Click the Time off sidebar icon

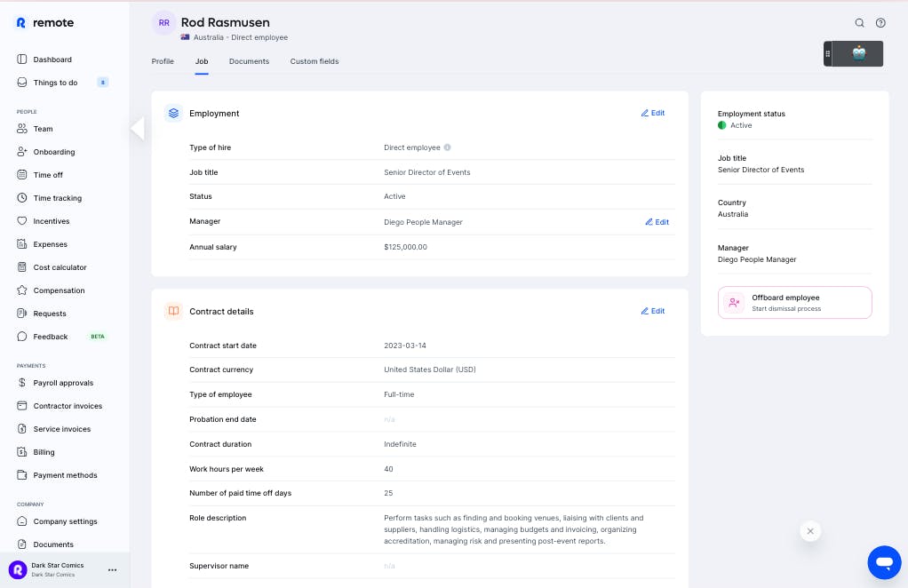click(23, 175)
